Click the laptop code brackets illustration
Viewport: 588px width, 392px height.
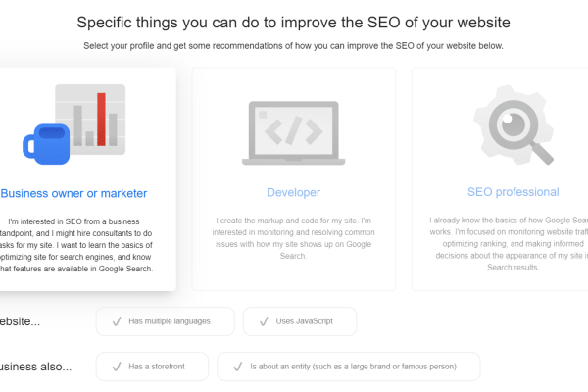pyautogui.click(x=293, y=133)
